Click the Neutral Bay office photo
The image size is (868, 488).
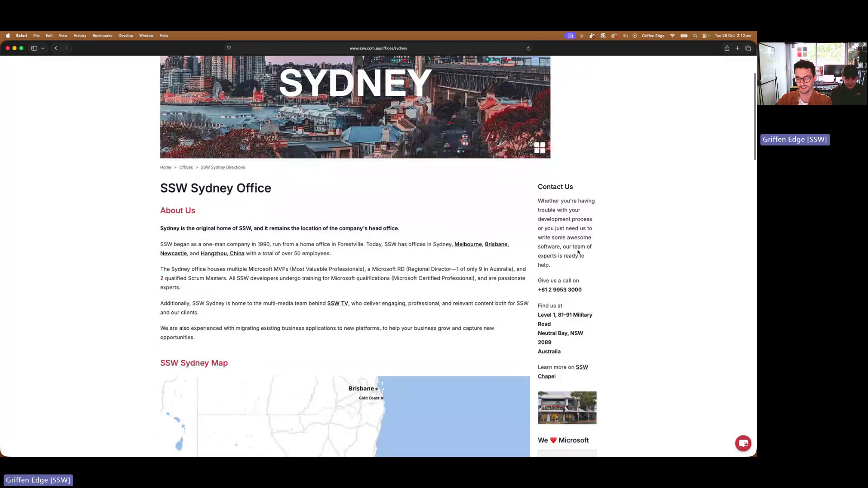[x=567, y=408]
